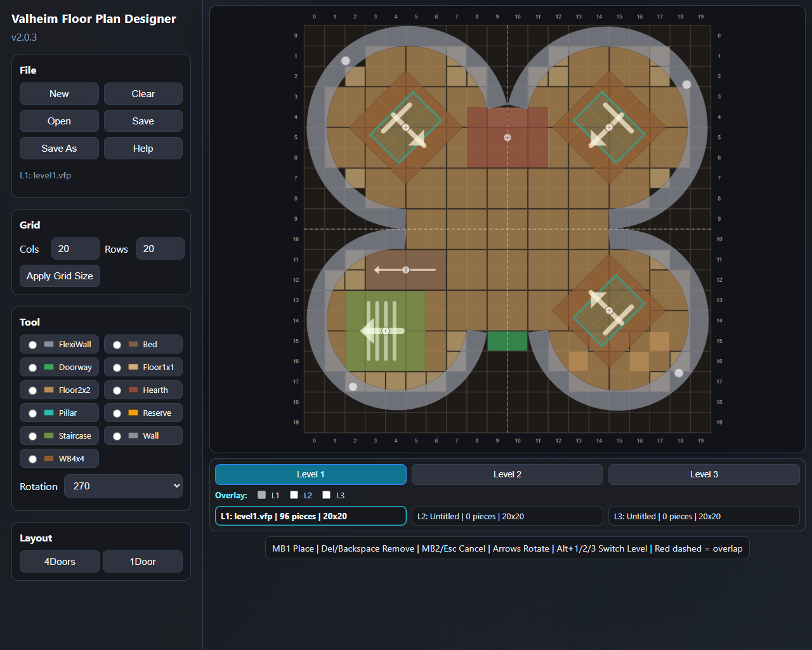812x650 pixels.
Task: Click the green staircase piece arrow
Action: point(383,331)
